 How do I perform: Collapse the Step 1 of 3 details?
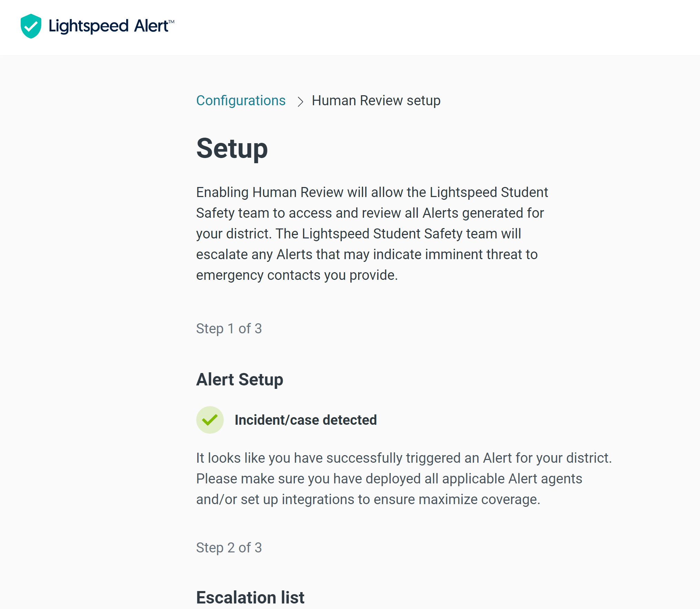(x=229, y=328)
